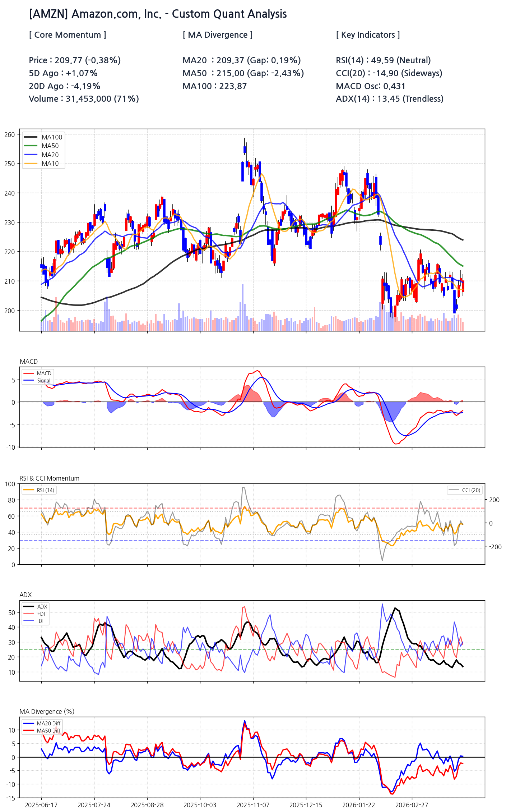Click the AMZN Custom Quant Analysis title
The height and width of the screenshot is (812, 506).
point(158,14)
